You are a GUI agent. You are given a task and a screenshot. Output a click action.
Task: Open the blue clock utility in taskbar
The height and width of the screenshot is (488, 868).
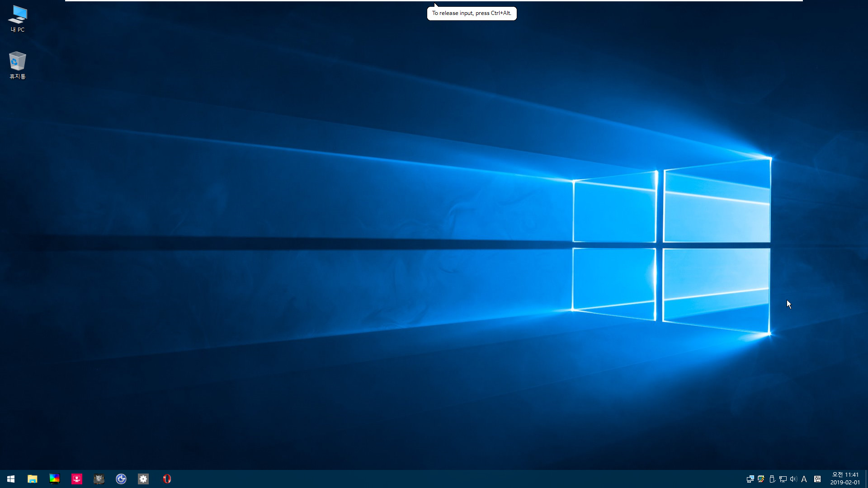(x=121, y=479)
